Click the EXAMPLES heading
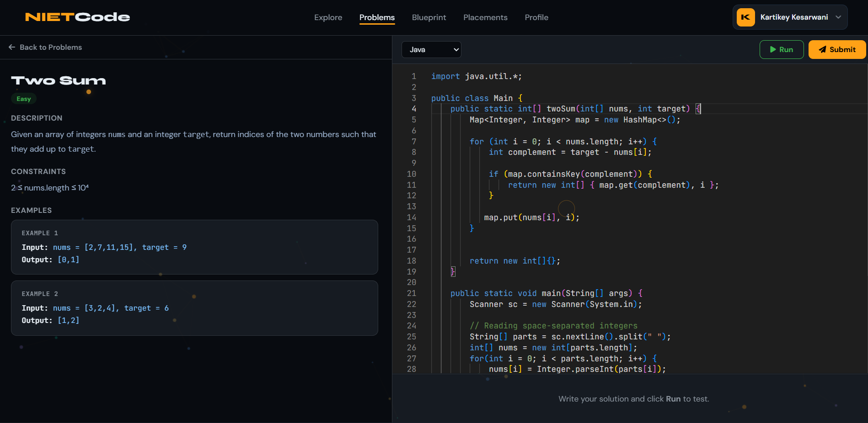 [31, 210]
